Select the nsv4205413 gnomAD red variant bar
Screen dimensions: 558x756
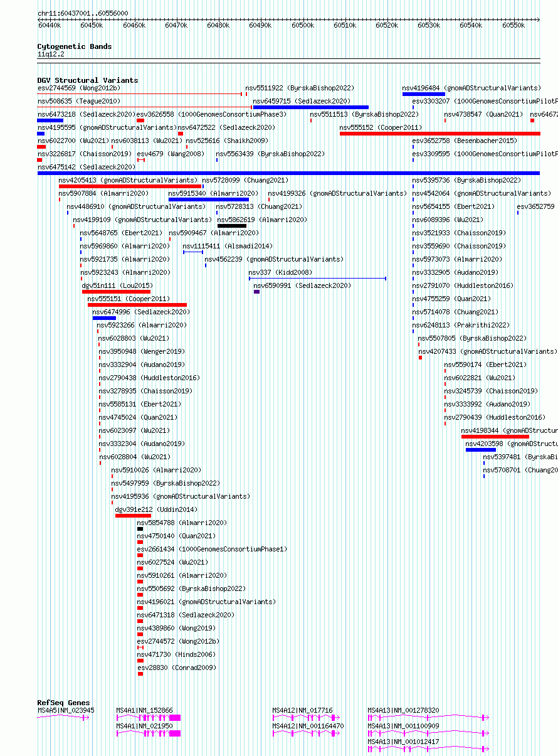[x=130, y=186]
